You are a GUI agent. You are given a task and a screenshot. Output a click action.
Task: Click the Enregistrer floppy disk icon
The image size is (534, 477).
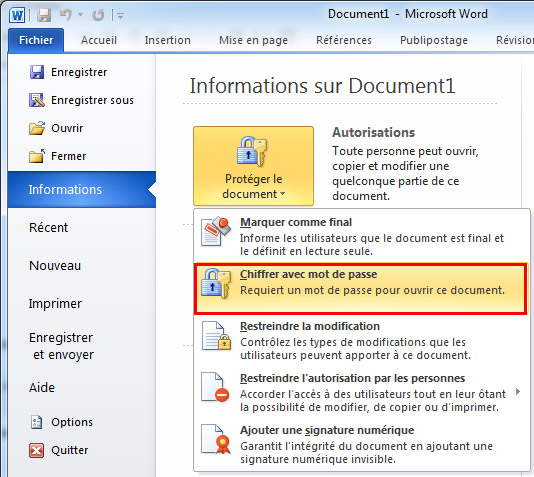coord(36,72)
